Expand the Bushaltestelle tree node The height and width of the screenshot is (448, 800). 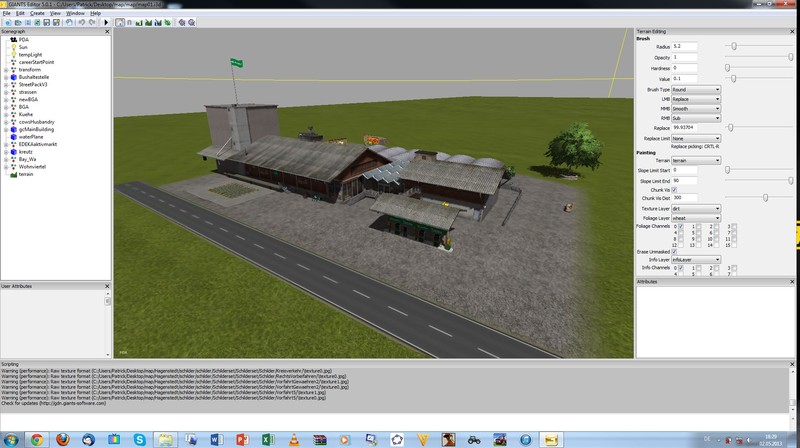click(6, 77)
